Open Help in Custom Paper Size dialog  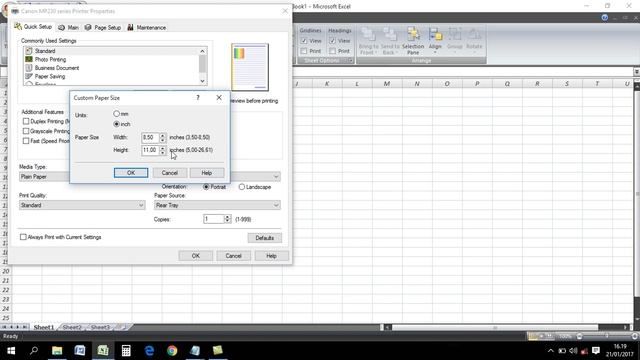click(x=207, y=173)
